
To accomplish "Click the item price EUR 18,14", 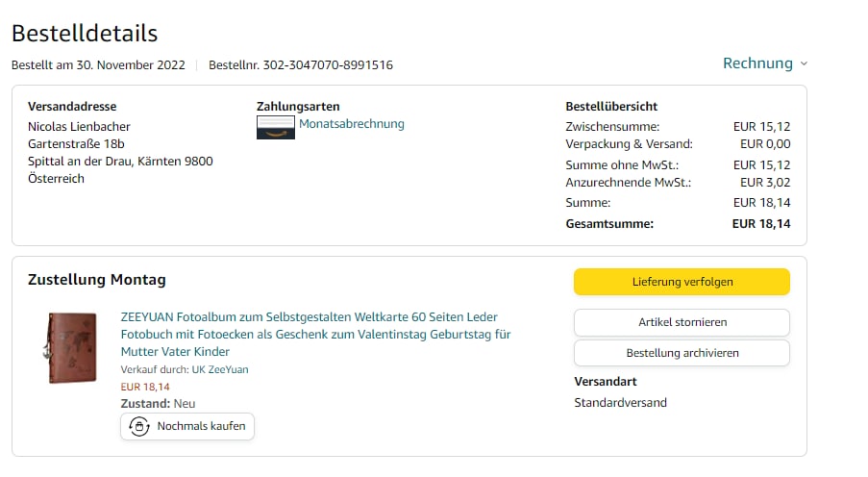I will 145,387.
